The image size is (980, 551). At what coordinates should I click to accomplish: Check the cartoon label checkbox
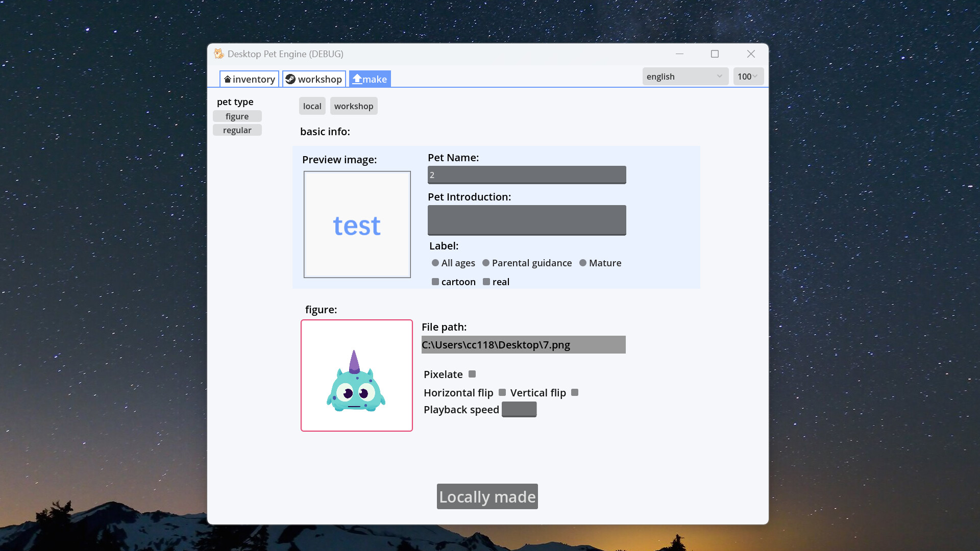[x=435, y=281]
